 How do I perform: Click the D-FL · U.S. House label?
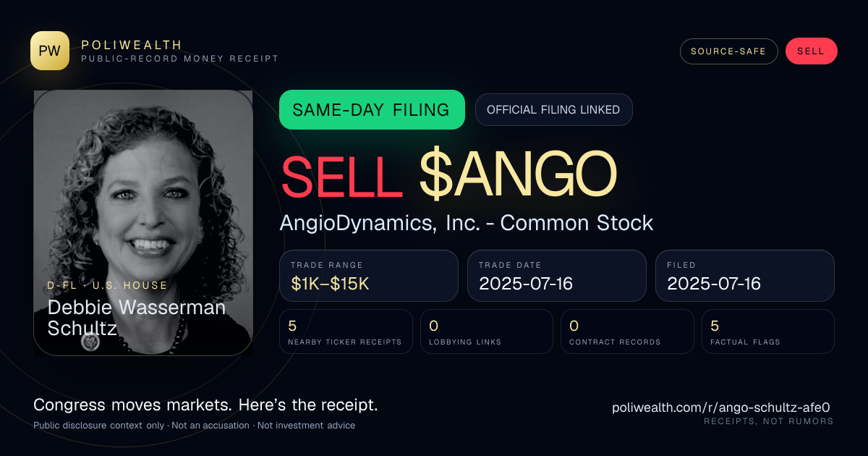107,286
